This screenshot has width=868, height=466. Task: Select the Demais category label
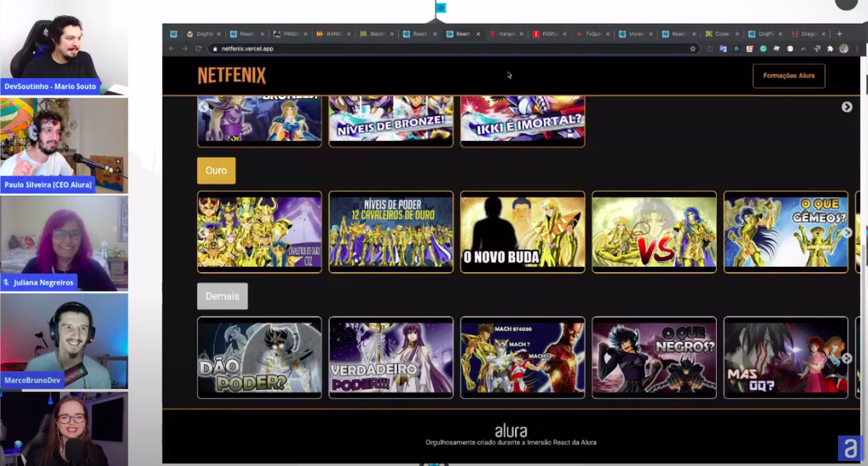pyautogui.click(x=222, y=296)
